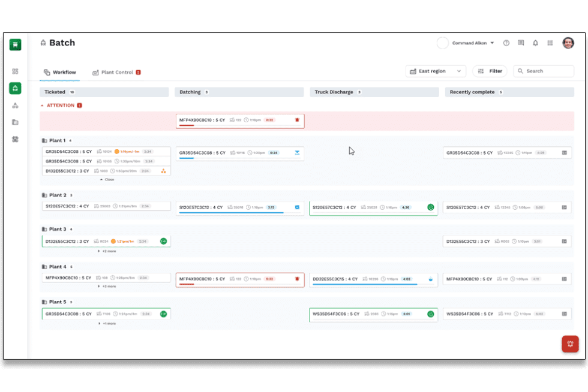Click the user profile avatar
The height and width of the screenshot is (392, 588).
pyautogui.click(x=568, y=43)
